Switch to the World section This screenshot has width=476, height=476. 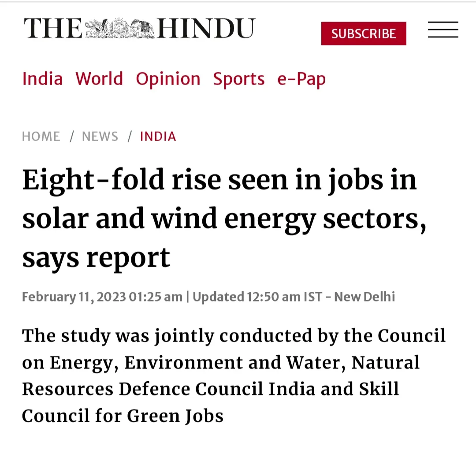99,79
